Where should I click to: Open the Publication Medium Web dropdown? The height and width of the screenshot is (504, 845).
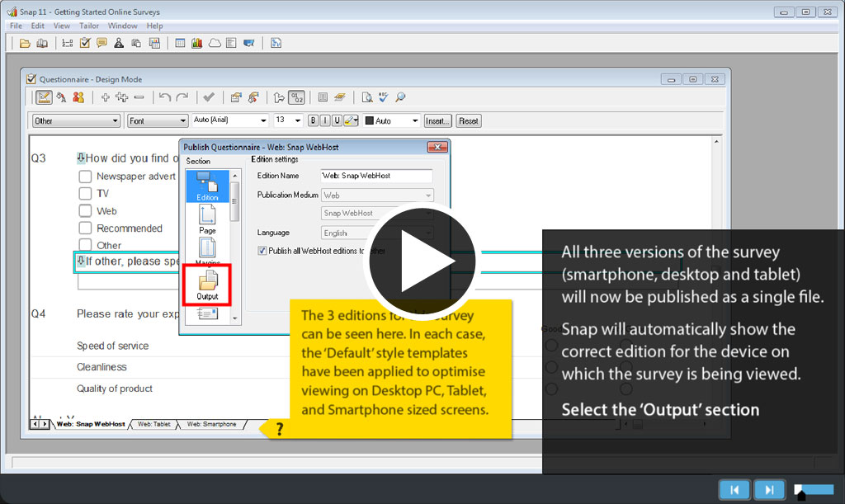[377, 195]
